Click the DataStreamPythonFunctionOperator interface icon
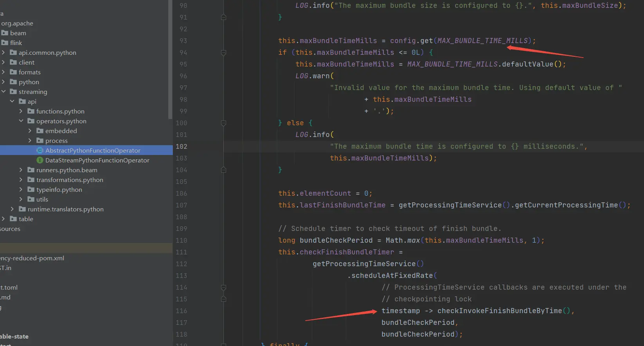Image resolution: width=644 pixels, height=346 pixels. (40, 160)
